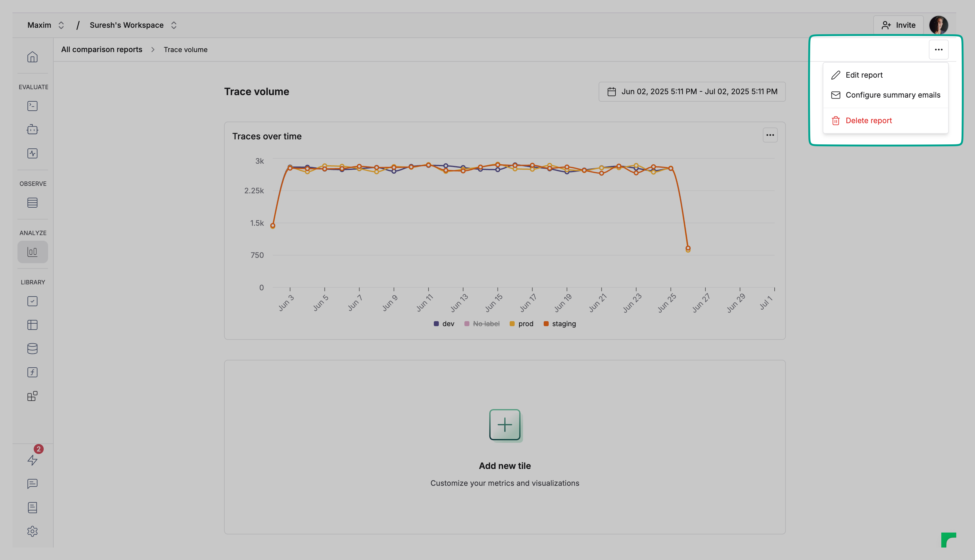Click the Invite button
The image size is (975, 560).
[x=898, y=25]
